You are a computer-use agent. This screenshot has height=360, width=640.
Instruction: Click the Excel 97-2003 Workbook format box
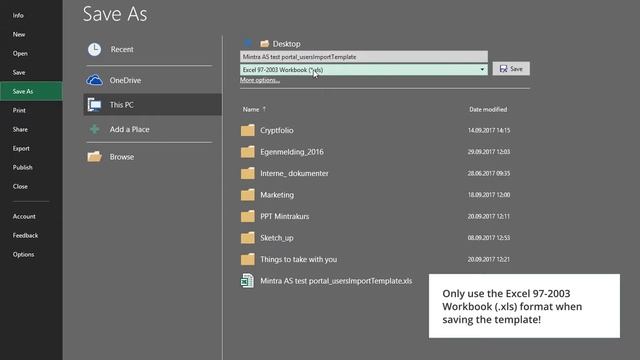coord(364,70)
